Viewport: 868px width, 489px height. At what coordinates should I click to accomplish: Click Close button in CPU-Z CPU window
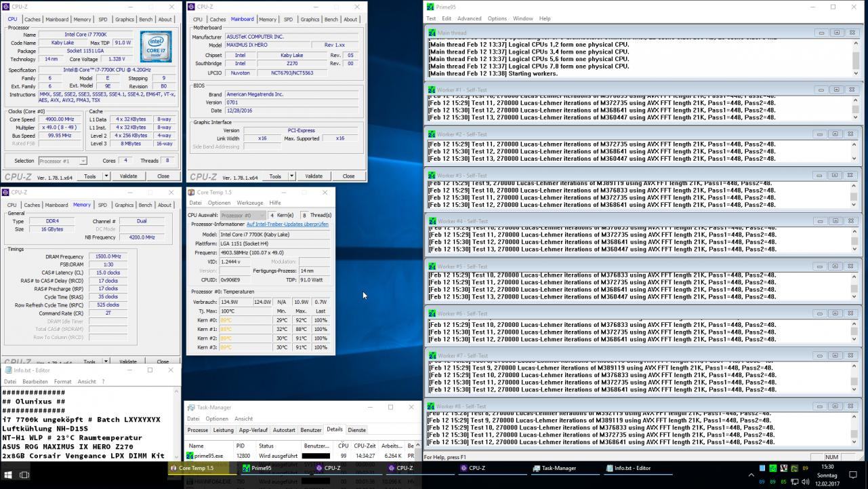point(163,176)
